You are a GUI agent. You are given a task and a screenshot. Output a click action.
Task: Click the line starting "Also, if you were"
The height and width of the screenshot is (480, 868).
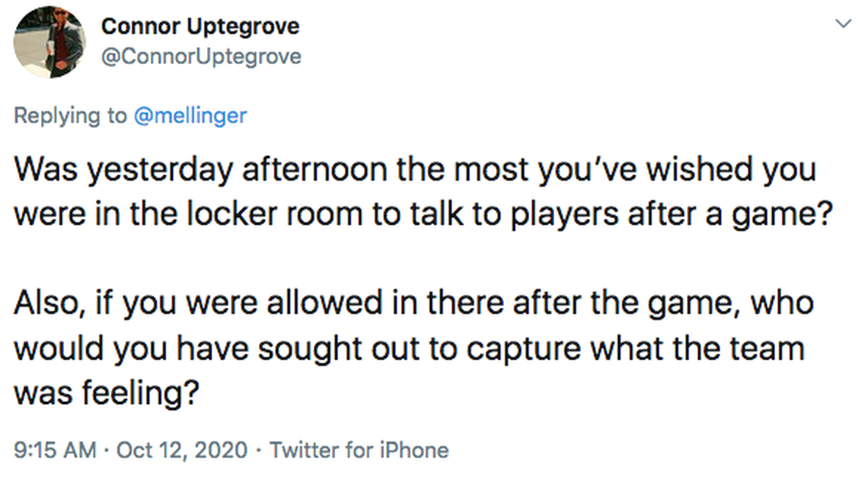[415, 303]
